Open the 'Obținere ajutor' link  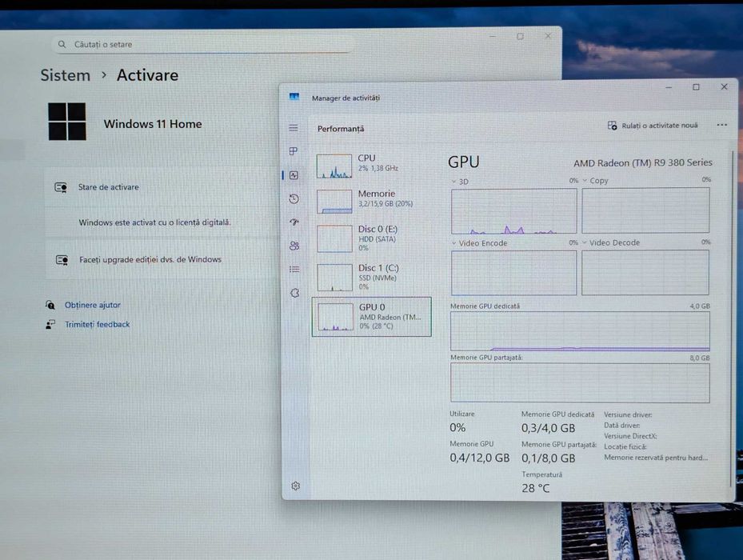click(x=93, y=305)
